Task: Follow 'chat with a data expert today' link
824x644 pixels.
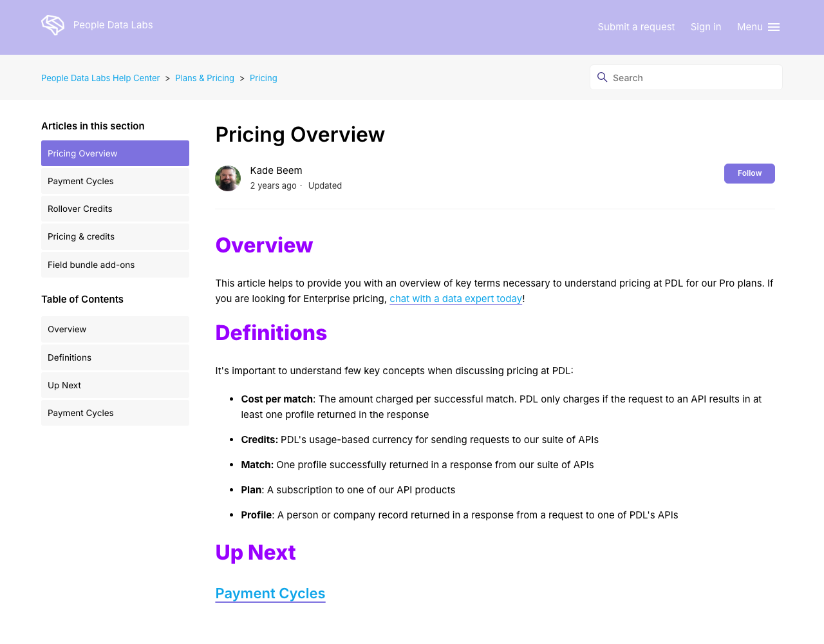Action: pyautogui.click(x=456, y=299)
